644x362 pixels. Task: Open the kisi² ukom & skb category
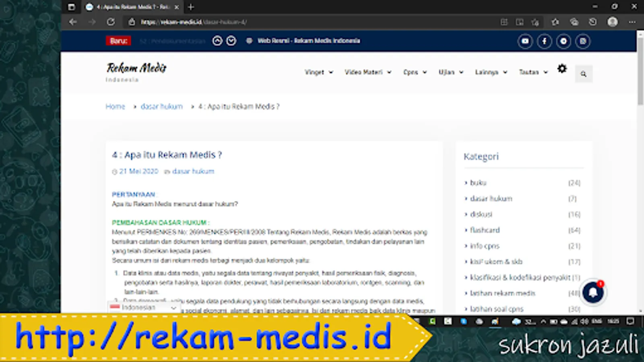pyautogui.click(x=496, y=262)
